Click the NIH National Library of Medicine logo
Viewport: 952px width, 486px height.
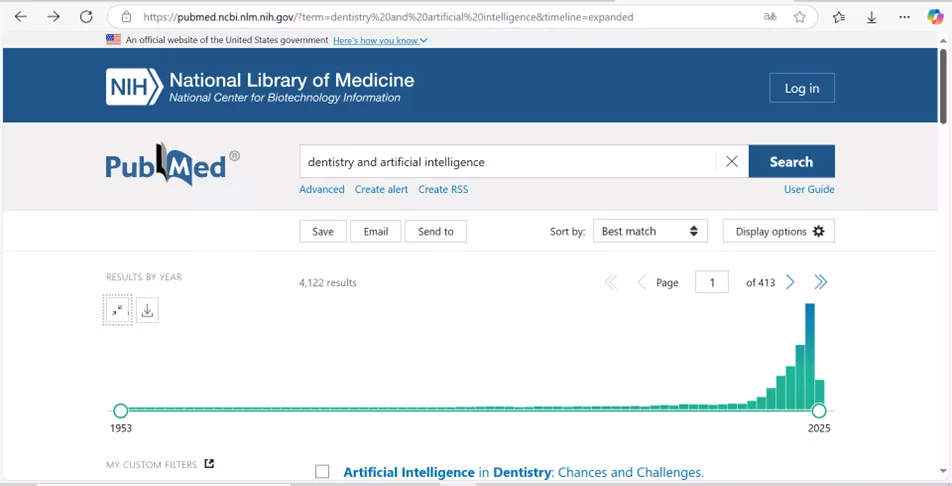pos(260,87)
